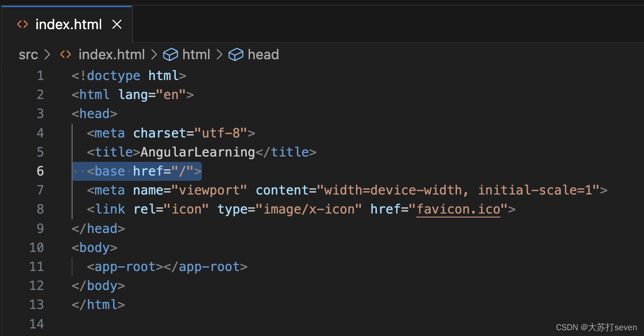Click the opening head tag on line 3
Screen dimensions: 644x336
pyautogui.click(x=95, y=114)
